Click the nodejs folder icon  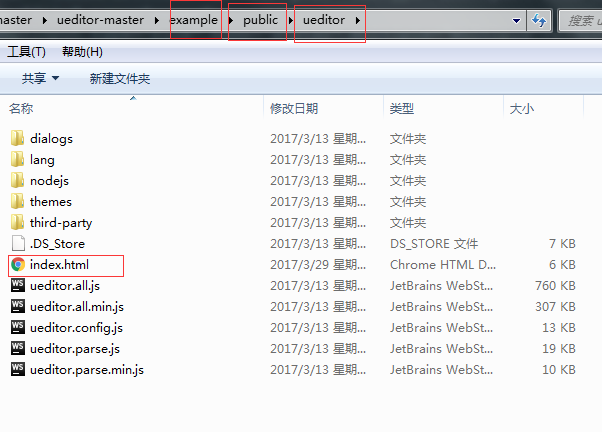pos(17,180)
